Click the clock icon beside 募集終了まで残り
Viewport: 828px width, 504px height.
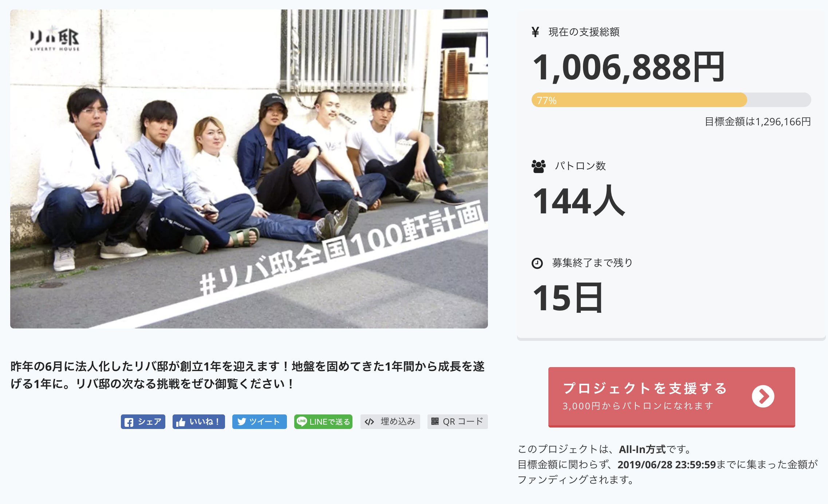[537, 263]
